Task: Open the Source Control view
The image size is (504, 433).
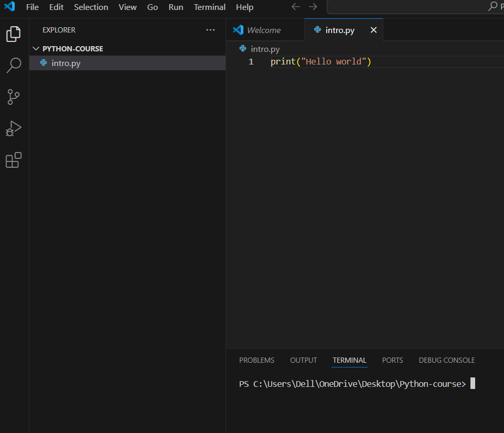Action: coord(14,97)
